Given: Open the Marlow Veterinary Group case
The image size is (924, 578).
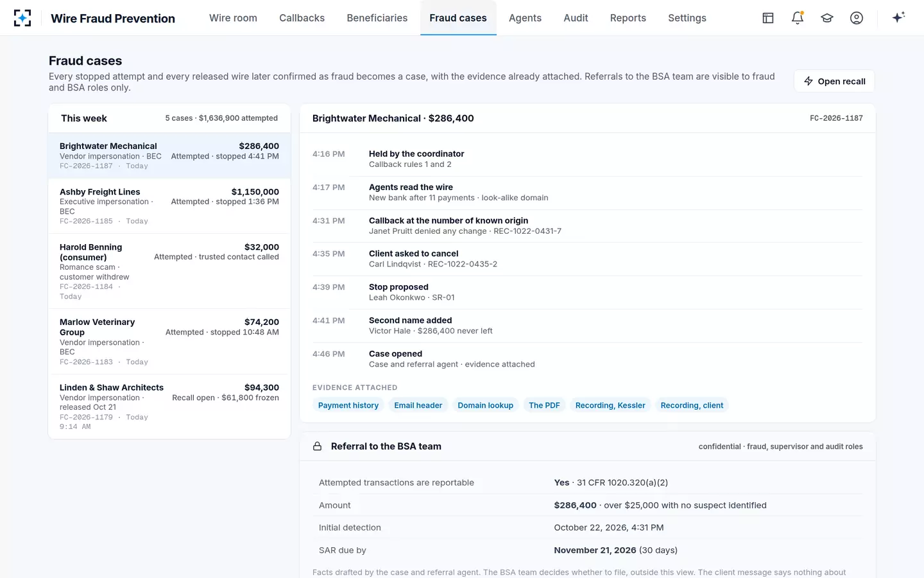Looking at the screenshot, I should (x=169, y=342).
